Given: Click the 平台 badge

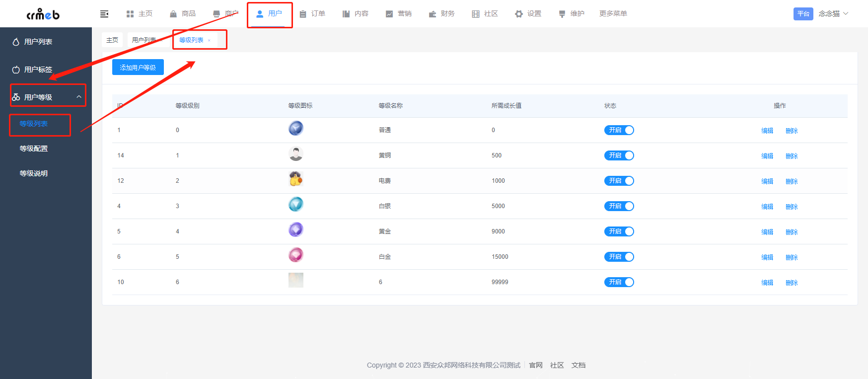Looking at the screenshot, I should pyautogui.click(x=803, y=14).
